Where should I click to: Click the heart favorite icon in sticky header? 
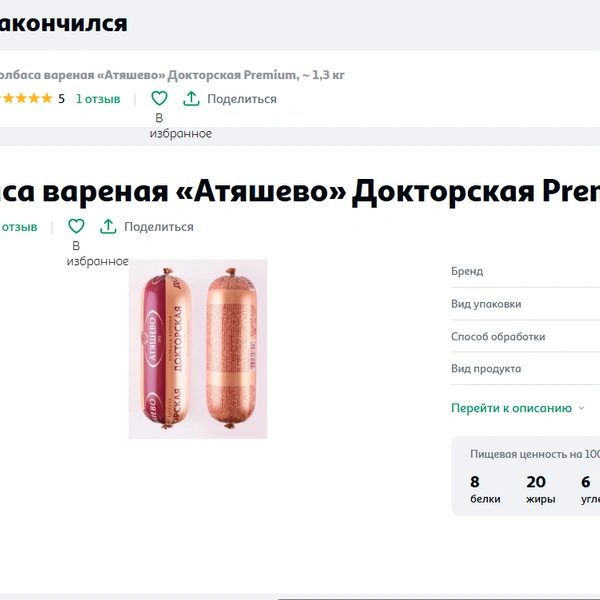tap(159, 98)
